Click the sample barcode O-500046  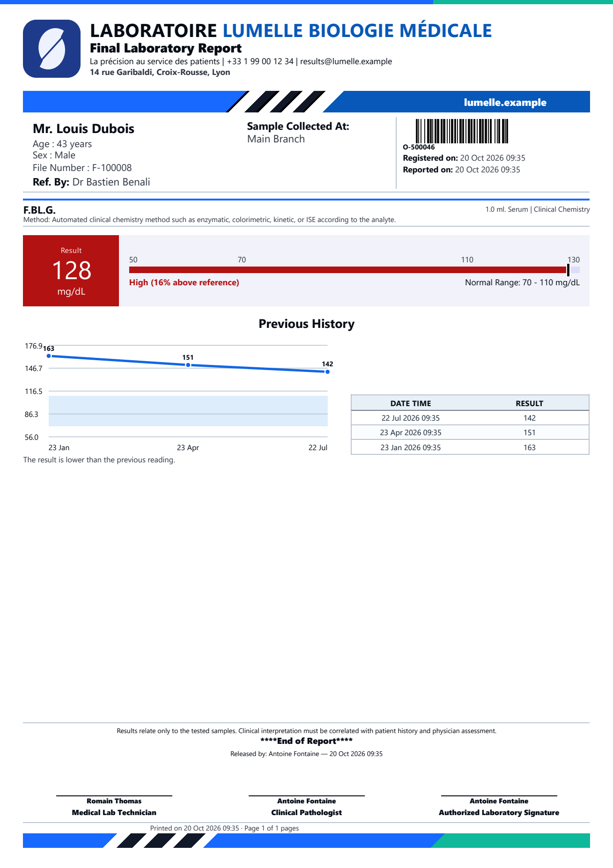[462, 131]
